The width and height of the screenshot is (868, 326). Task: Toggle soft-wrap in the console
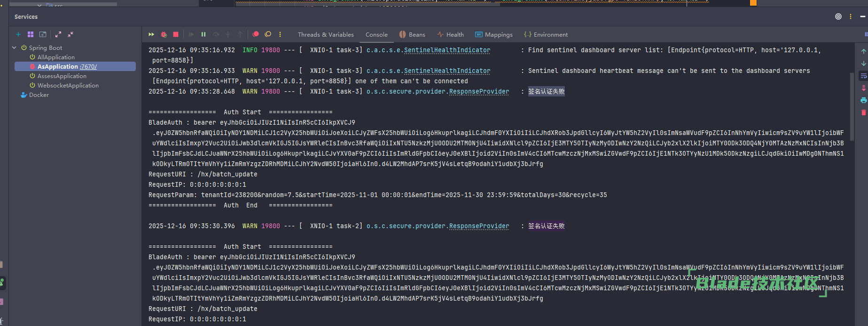pyautogui.click(x=863, y=76)
